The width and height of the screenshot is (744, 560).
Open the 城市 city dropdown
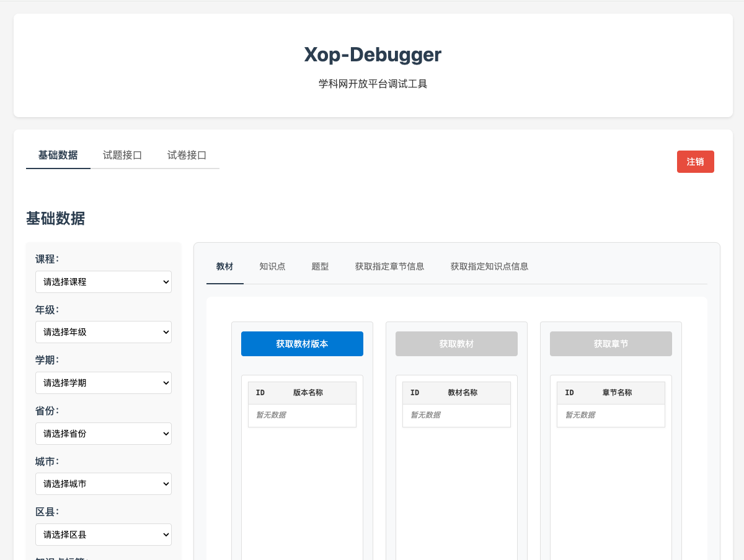[x=103, y=484]
